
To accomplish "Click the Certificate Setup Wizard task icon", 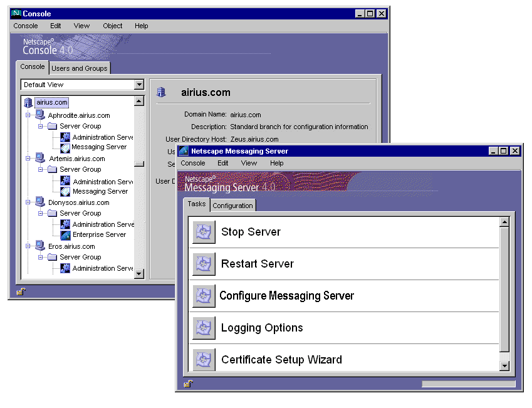I will [x=204, y=360].
